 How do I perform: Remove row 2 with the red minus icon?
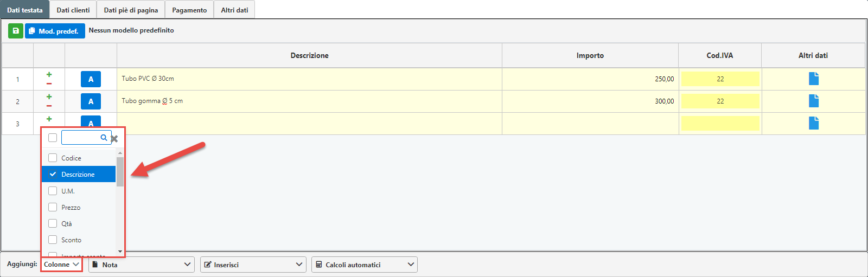tap(49, 106)
